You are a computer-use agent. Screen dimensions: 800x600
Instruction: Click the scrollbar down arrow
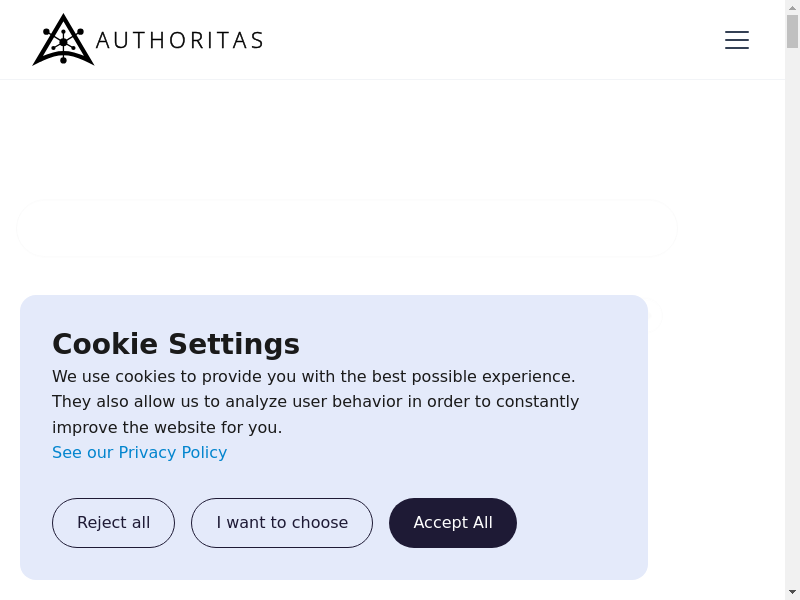792,592
